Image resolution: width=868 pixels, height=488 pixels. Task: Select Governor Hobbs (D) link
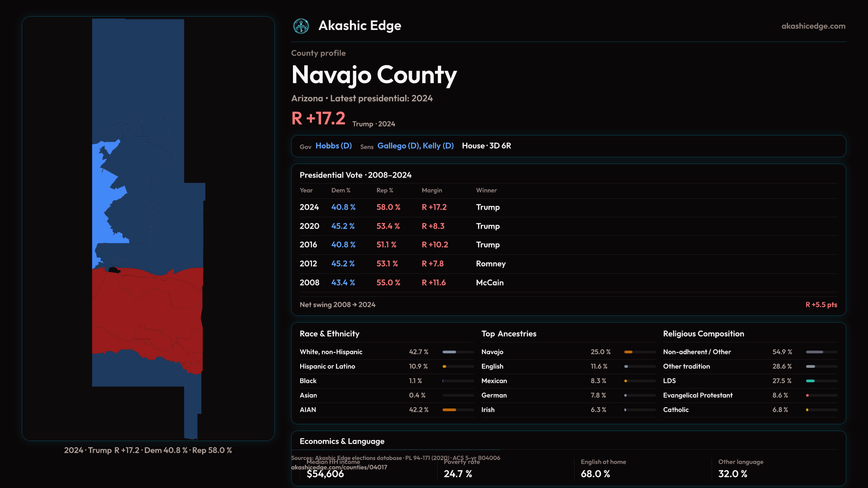[x=333, y=146]
